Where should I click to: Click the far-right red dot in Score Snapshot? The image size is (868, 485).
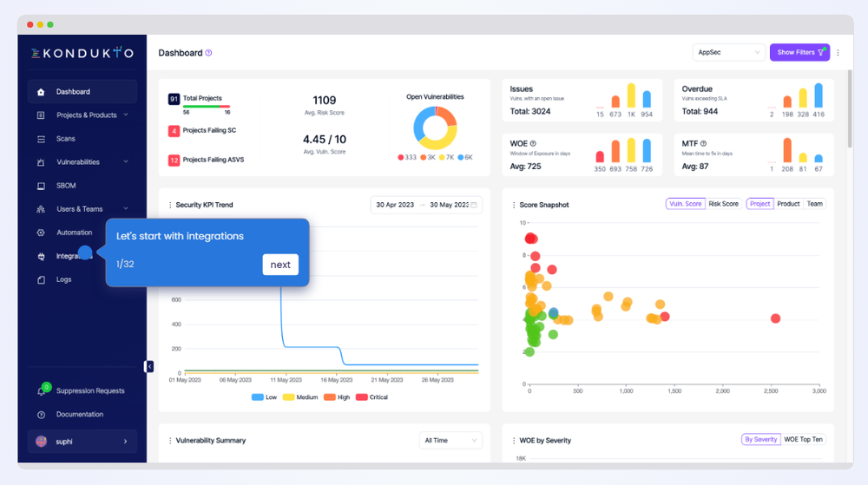point(775,318)
